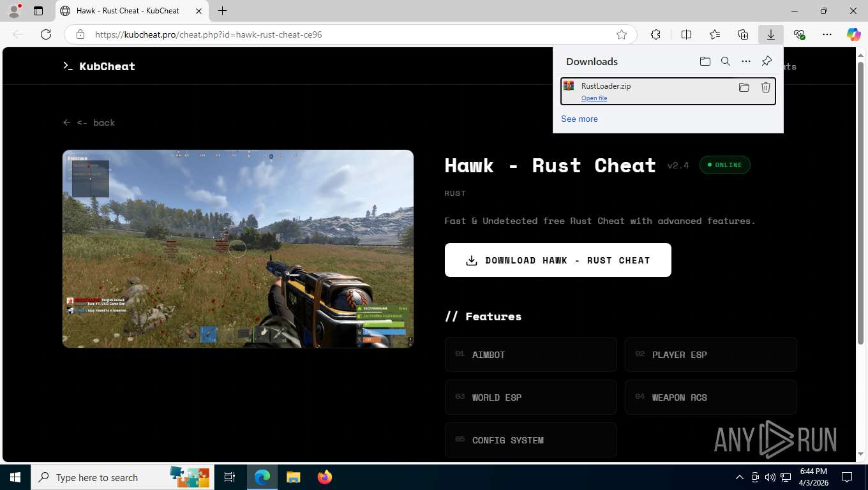Open File Explorer from taskbar
868x490 pixels.
(x=293, y=477)
